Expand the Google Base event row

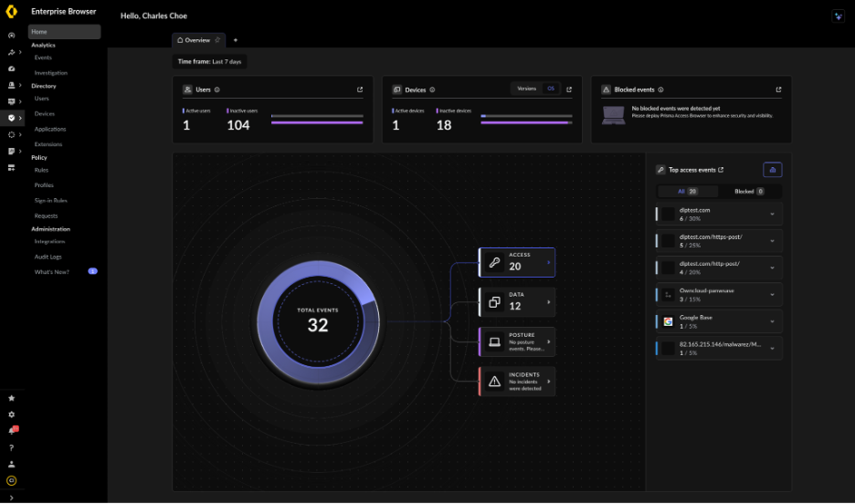(772, 321)
